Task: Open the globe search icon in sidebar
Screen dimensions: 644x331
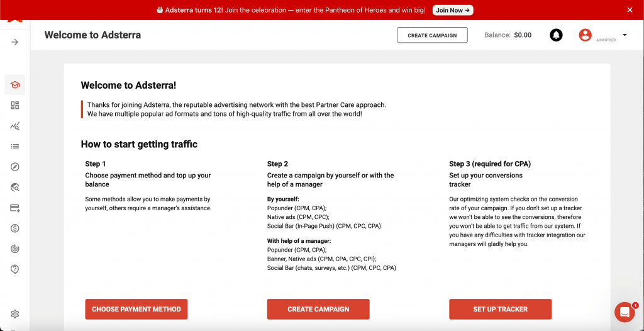Action: point(15,188)
